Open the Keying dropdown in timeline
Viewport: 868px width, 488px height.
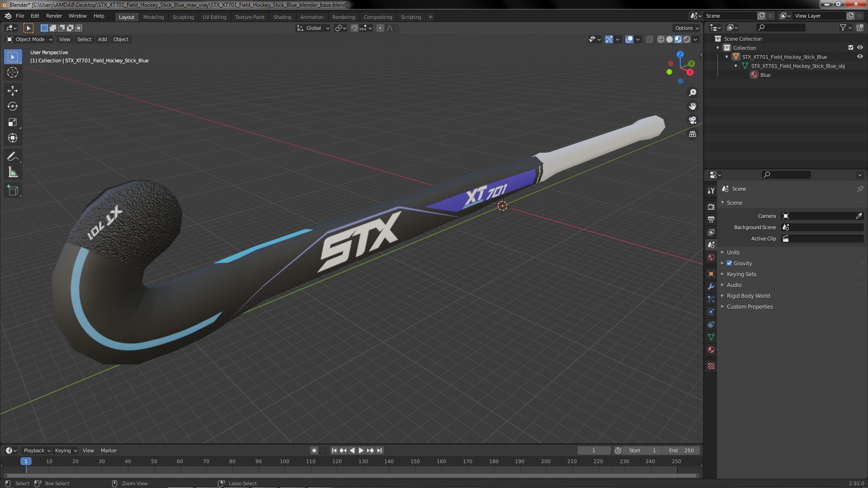(66, 450)
